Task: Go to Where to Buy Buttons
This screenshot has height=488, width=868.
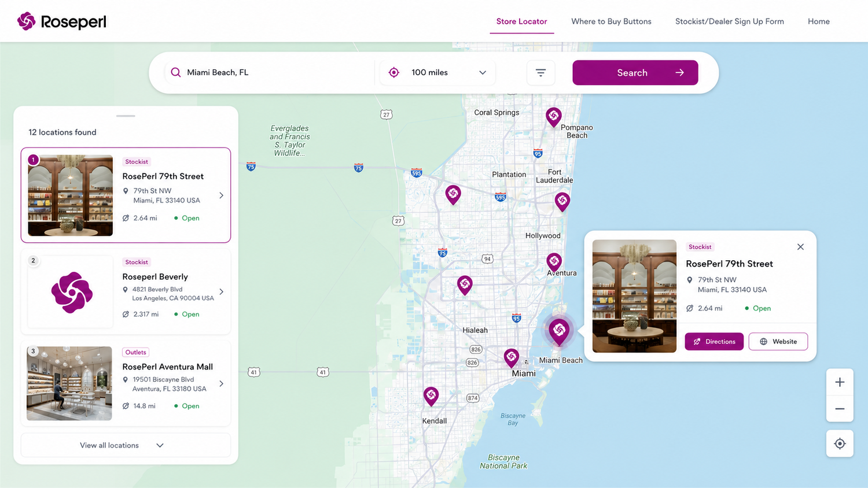Action: [x=611, y=21]
